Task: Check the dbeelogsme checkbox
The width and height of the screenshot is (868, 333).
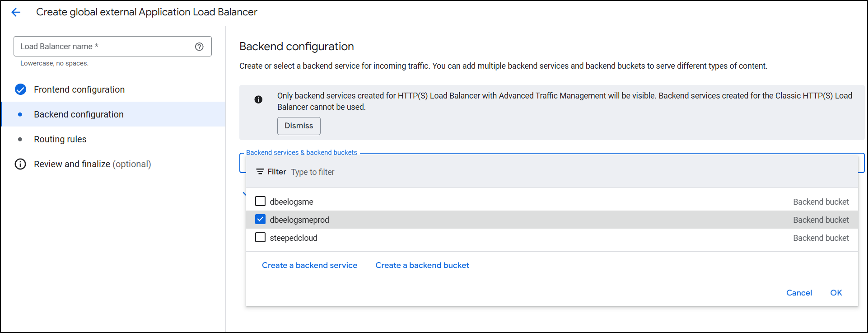Action: click(x=260, y=202)
